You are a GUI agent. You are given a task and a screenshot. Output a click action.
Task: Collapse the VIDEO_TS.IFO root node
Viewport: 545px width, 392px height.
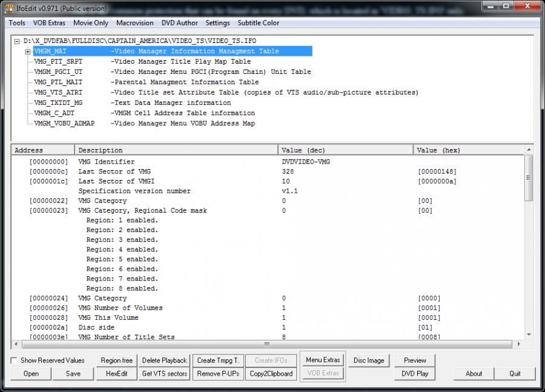(x=17, y=41)
